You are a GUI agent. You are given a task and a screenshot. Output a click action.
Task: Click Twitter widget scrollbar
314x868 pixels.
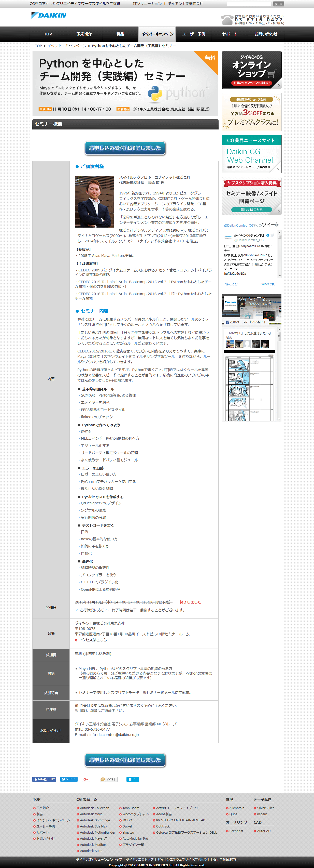click(x=279, y=254)
